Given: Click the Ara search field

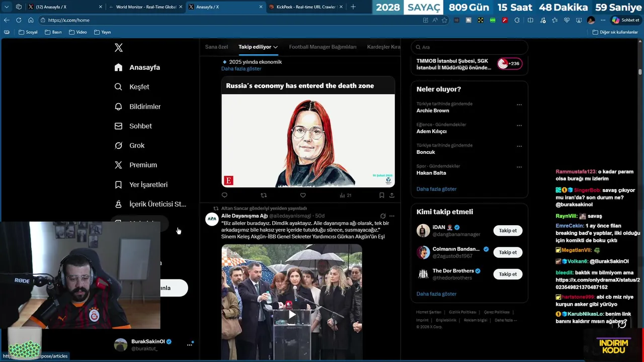Looking at the screenshot, I should click(x=469, y=47).
